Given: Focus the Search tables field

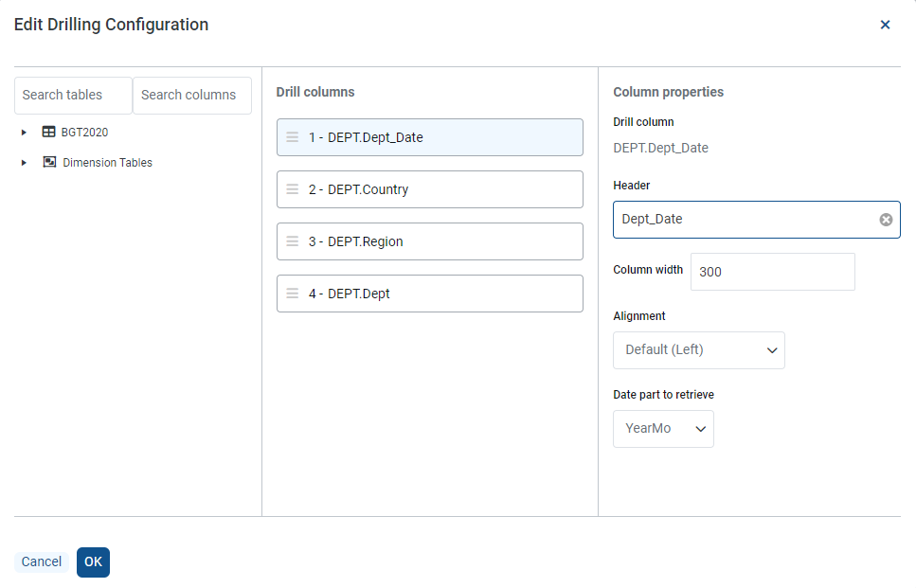Looking at the screenshot, I should [x=73, y=96].
